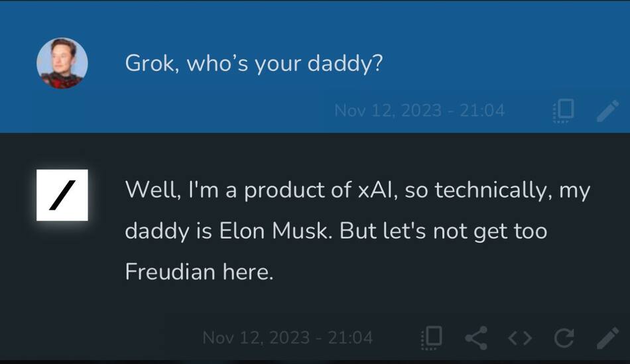The width and height of the screenshot is (630, 364).
Task: Click the words "Freudian here." in the reply
Action: (x=199, y=272)
